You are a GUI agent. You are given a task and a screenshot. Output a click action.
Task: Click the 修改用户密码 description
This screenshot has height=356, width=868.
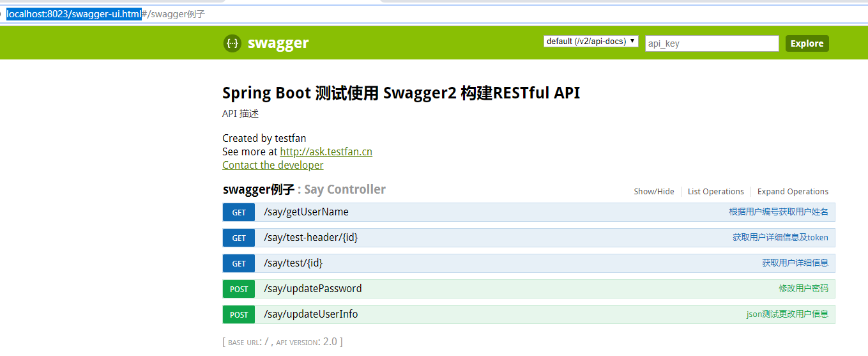[803, 288]
